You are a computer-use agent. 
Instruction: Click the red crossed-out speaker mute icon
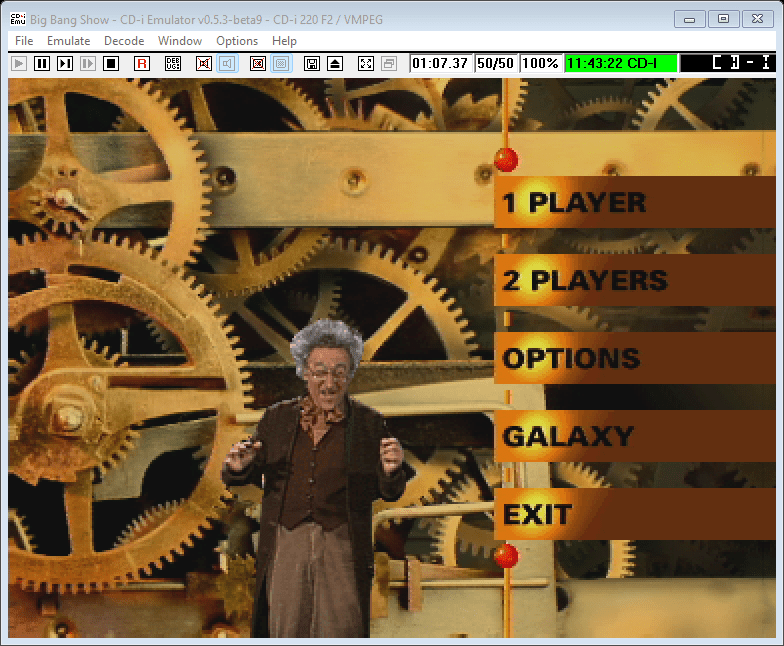point(204,63)
